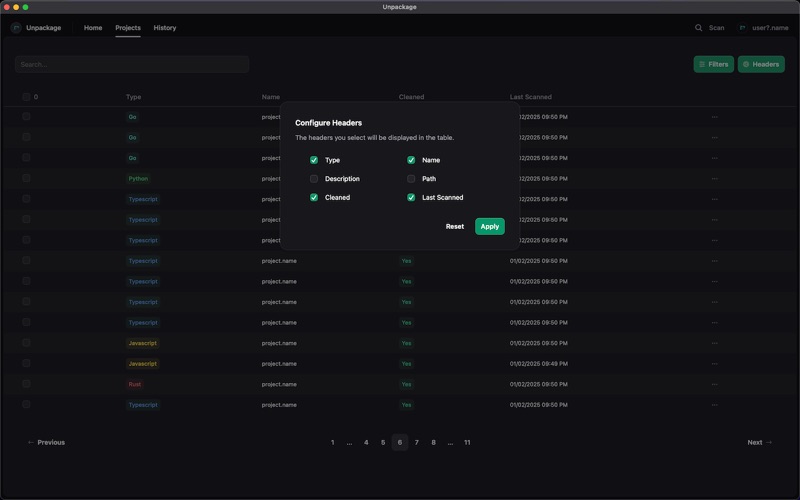
Task: Click the Reset button in the dialog
Action: point(455,227)
